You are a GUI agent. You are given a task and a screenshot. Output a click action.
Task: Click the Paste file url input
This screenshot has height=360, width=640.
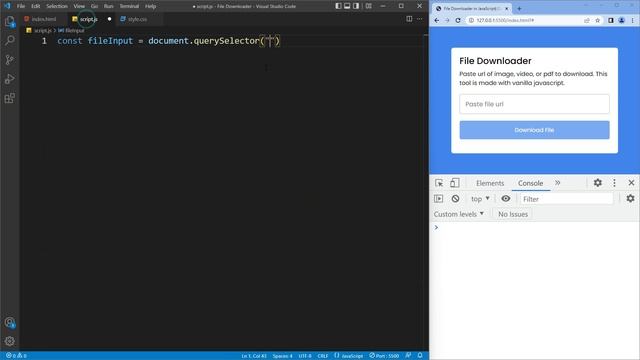pyautogui.click(x=534, y=104)
